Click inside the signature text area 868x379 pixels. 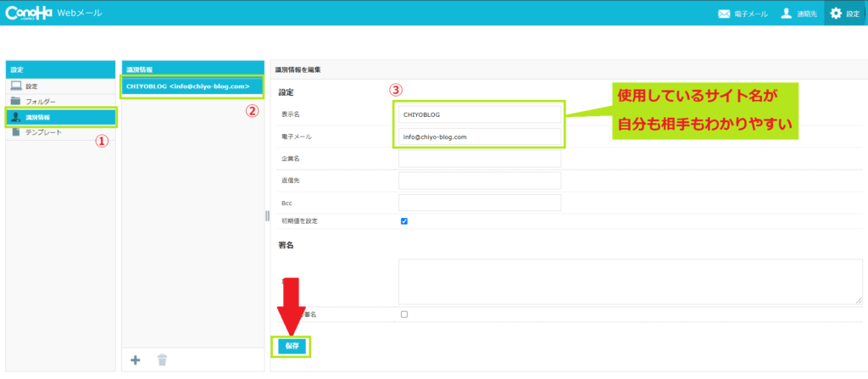point(630,281)
